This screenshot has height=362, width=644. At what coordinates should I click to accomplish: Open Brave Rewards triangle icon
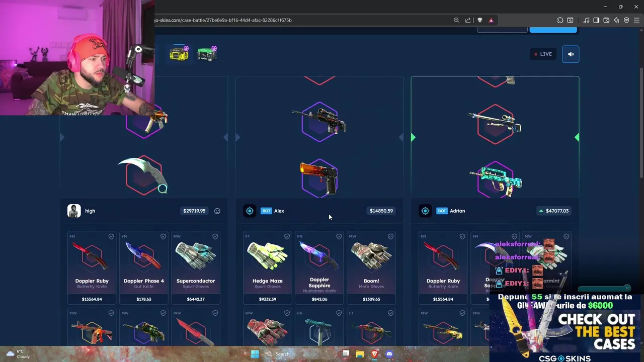pos(491,20)
